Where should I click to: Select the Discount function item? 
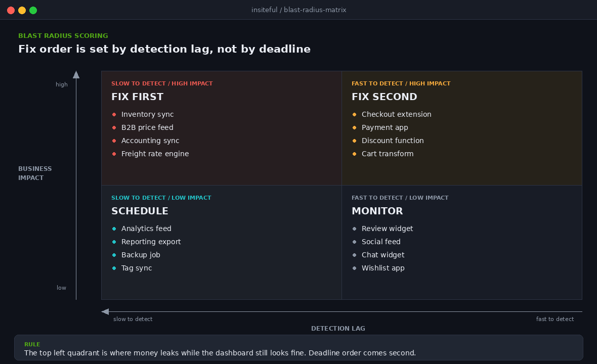pos(393,141)
